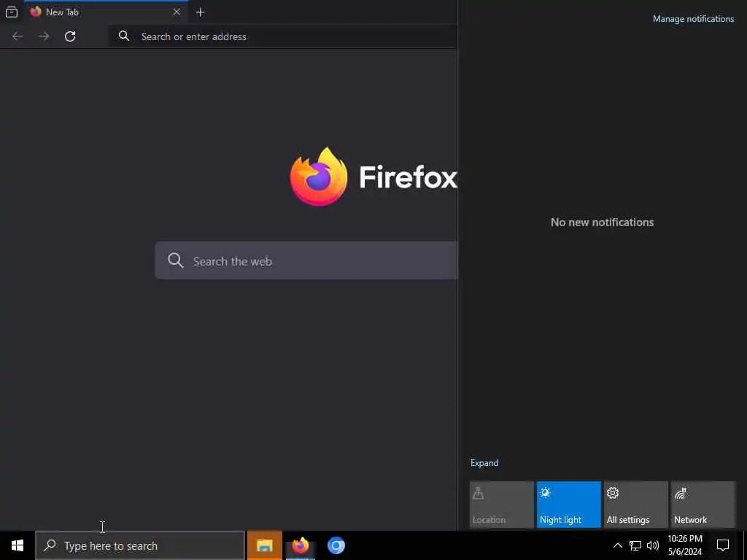Turn off Night light quick action
This screenshot has height=560, width=747.
tap(569, 505)
